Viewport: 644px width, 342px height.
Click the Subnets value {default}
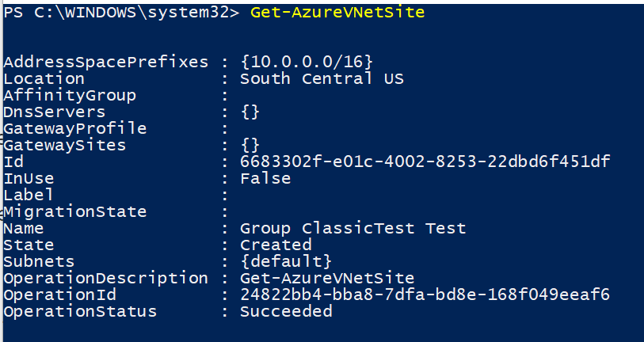[286, 261]
